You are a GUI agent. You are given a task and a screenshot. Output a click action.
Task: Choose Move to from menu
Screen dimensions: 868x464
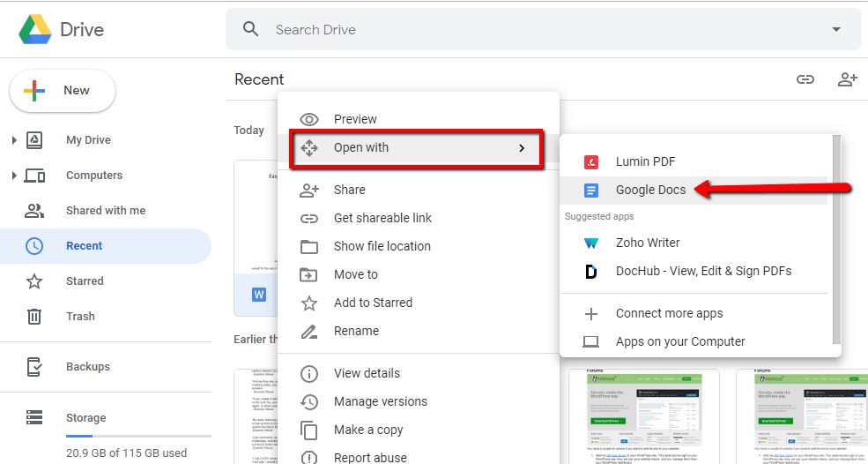[419, 274]
